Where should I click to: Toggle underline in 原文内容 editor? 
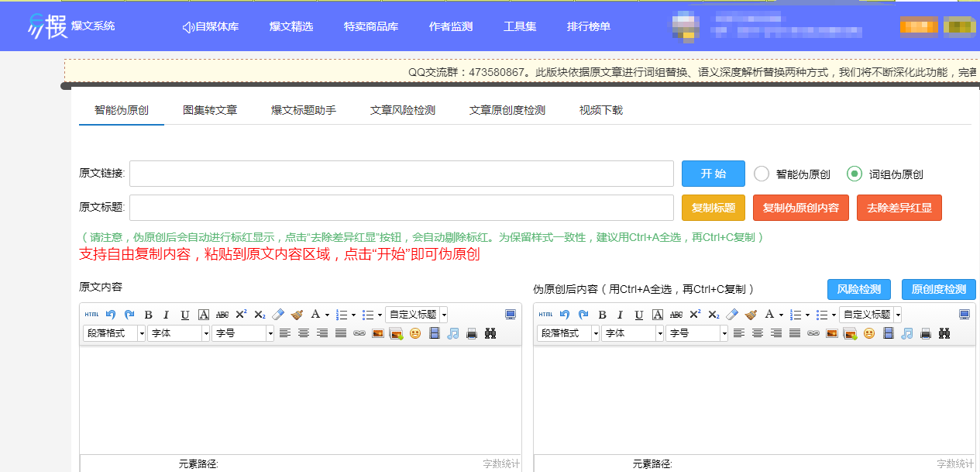(185, 315)
